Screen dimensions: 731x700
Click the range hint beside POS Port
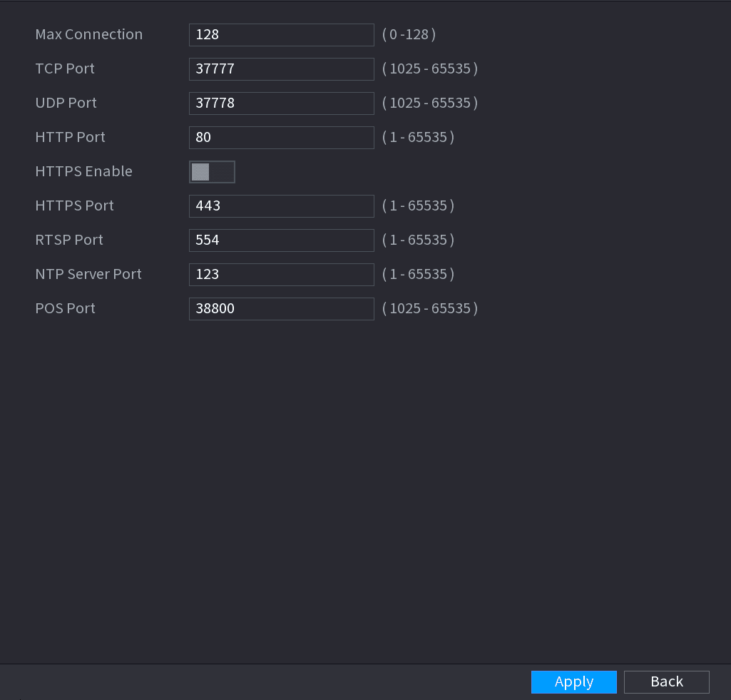(430, 308)
